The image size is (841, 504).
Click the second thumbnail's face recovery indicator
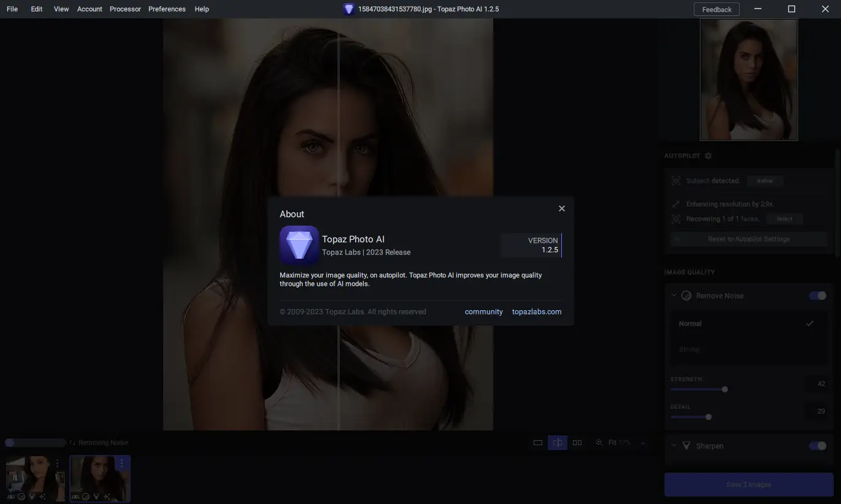[x=75, y=497]
